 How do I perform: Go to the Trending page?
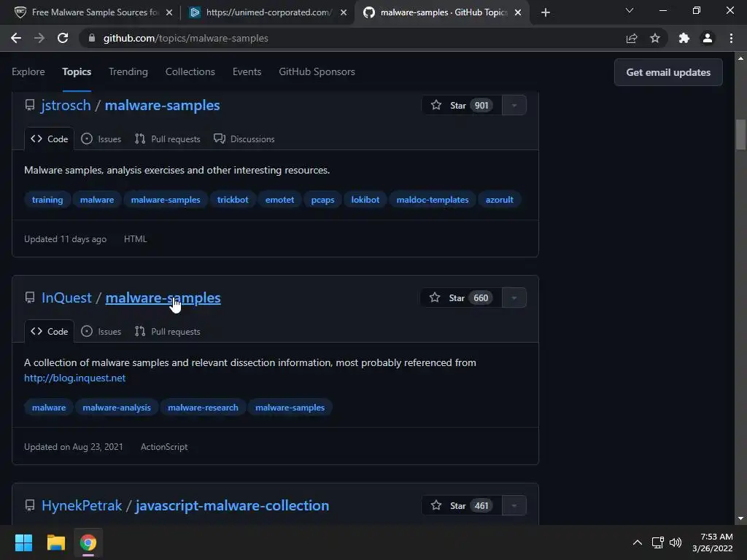click(x=128, y=72)
